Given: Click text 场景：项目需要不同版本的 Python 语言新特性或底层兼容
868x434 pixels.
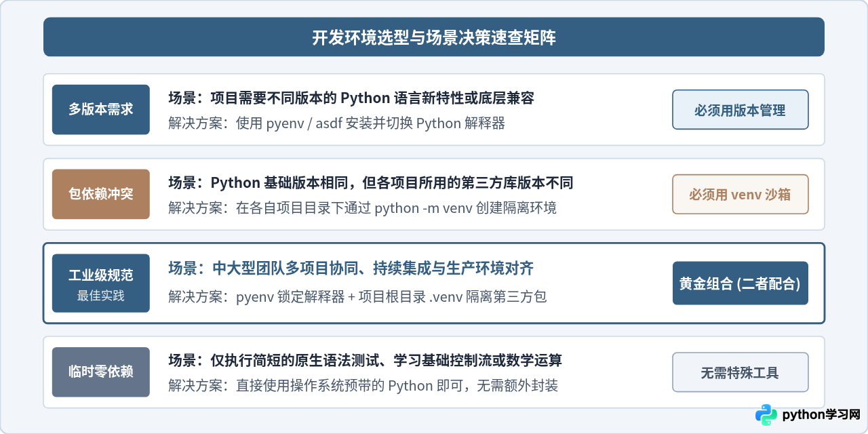Looking at the screenshot, I should click(351, 98).
